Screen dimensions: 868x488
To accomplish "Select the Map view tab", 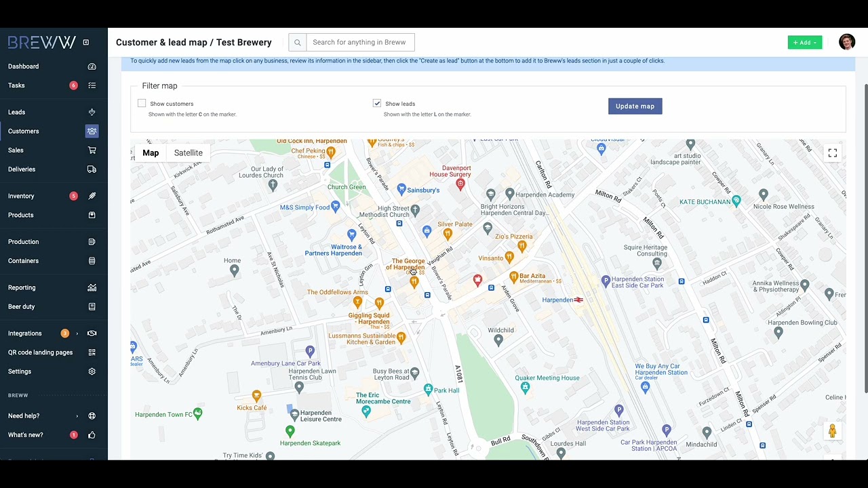I will [x=151, y=153].
